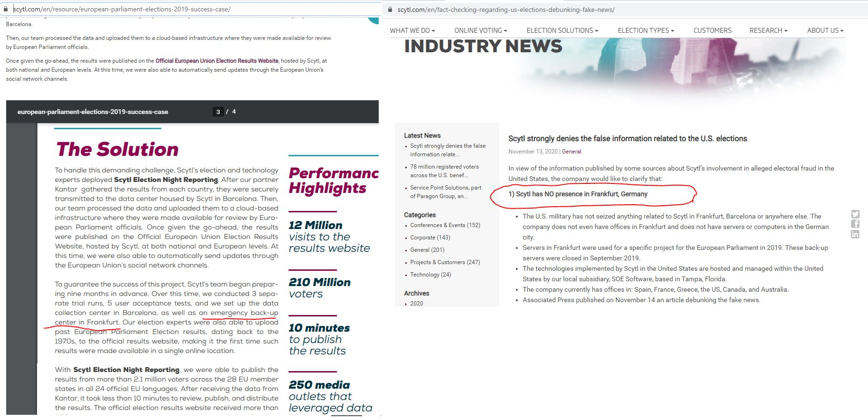Click the lock icon in left browser address bar

click(6, 9)
